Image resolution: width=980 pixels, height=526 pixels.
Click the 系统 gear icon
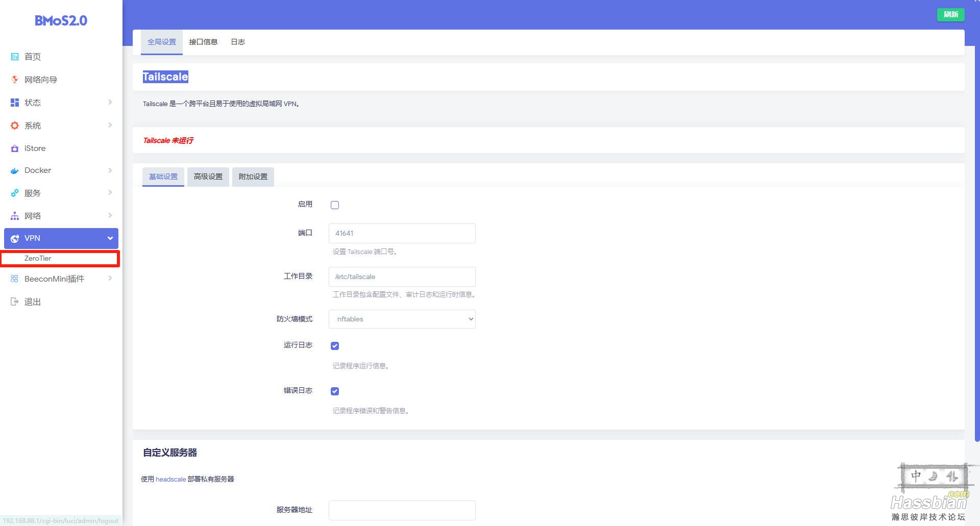[15, 126]
